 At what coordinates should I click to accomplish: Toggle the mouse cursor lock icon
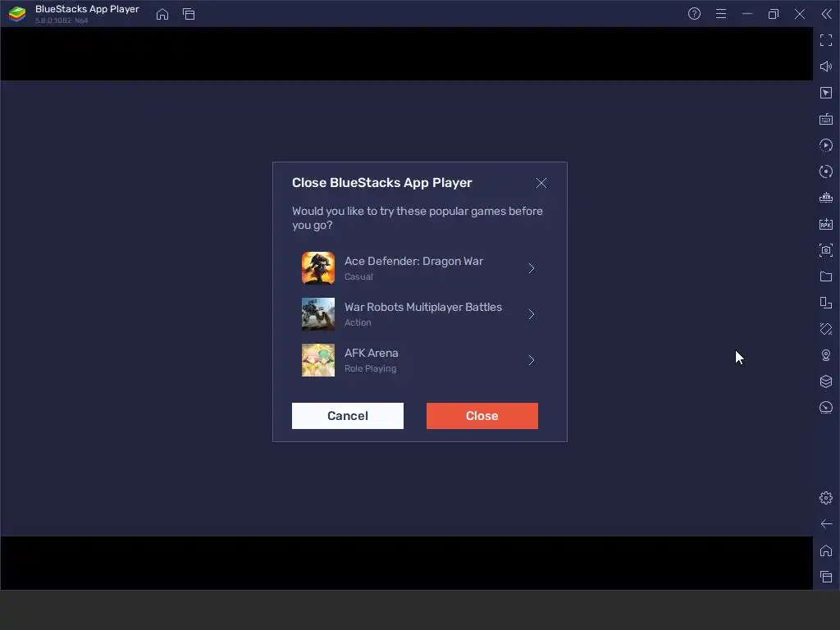point(826,93)
